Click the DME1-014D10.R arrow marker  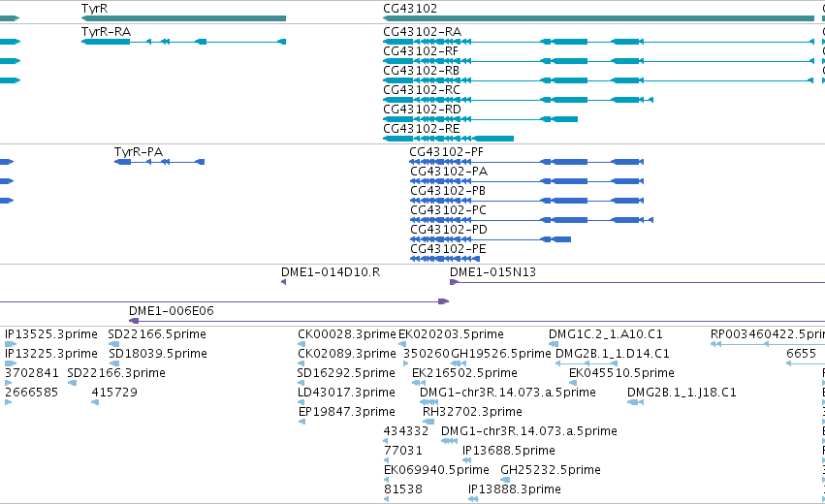[284, 282]
